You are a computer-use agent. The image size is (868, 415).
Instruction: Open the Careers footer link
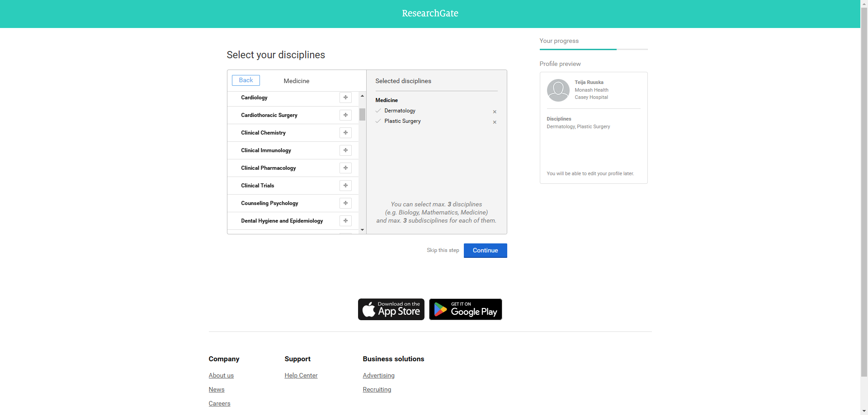pos(219,403)
